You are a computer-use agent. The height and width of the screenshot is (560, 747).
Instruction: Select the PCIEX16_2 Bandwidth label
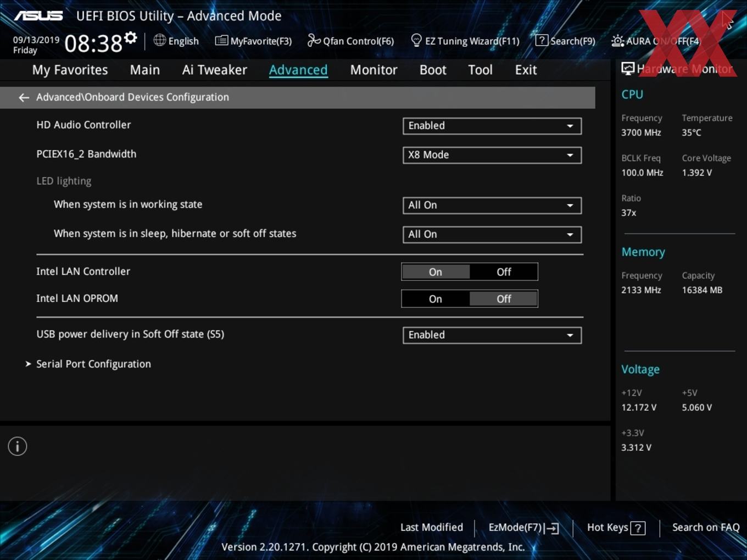pos(86,154)
